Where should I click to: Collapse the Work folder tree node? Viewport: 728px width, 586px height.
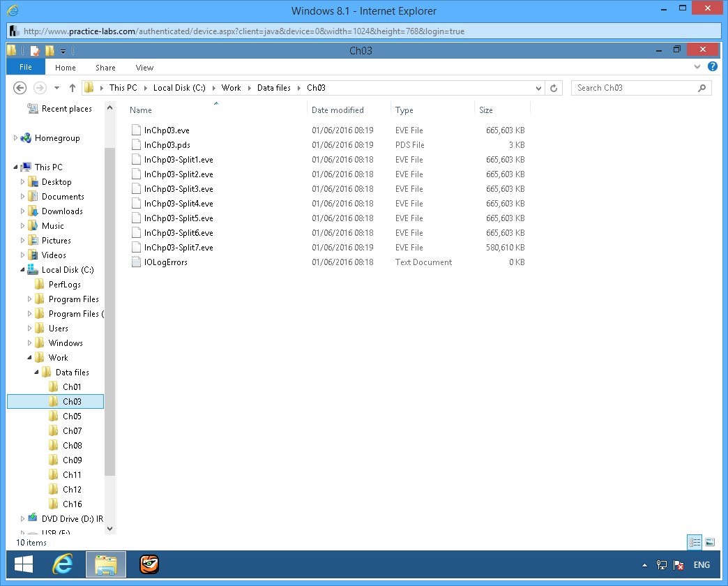click(x=30, y=358)
